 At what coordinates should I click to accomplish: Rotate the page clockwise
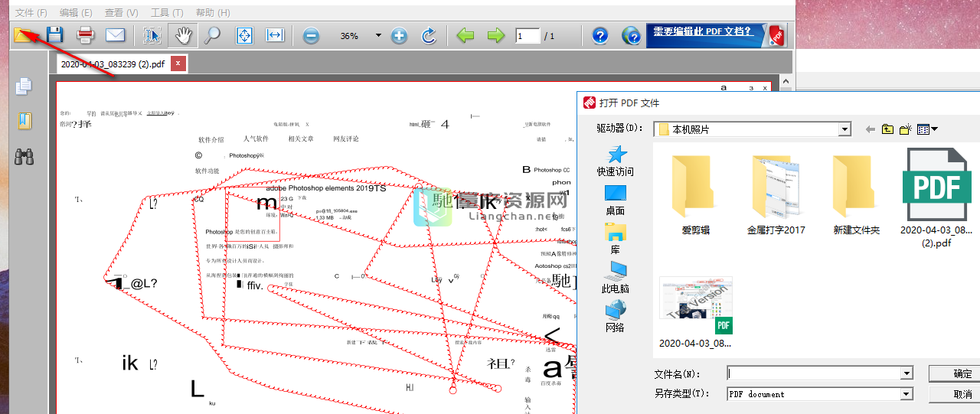pos(429,35)
